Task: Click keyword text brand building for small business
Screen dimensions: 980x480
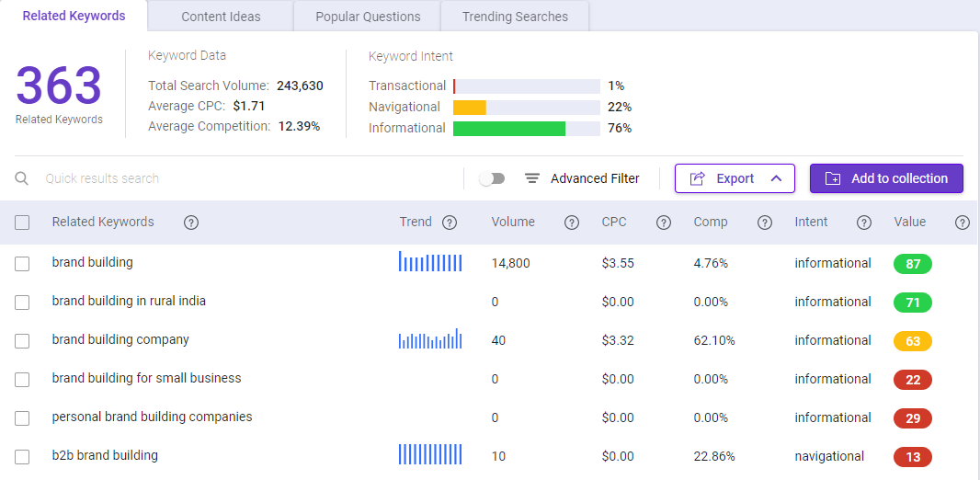Action: (x=146, y=378)
